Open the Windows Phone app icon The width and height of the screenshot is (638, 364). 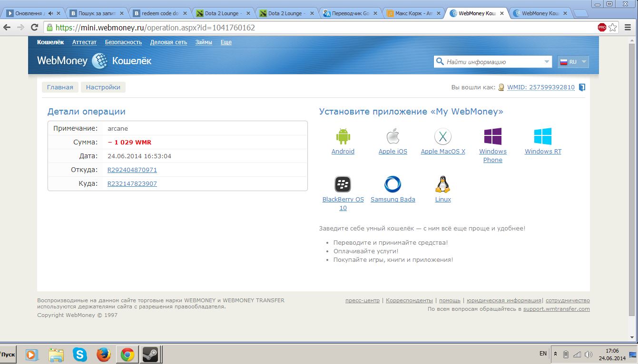[x=493, y=136]
